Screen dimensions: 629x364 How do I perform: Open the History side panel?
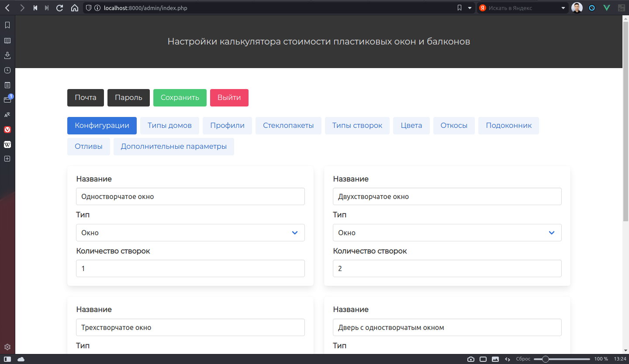pyautogui.click(x=7, y=70)
